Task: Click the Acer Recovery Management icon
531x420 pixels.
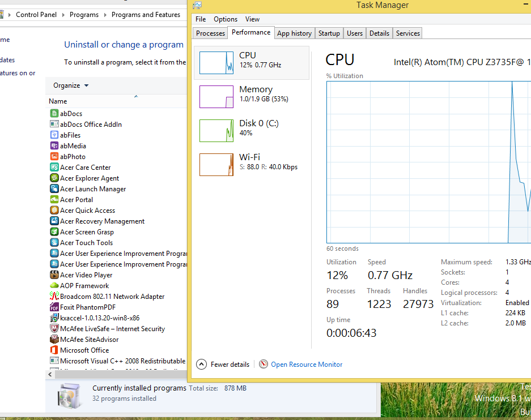Action: [54, 221]
